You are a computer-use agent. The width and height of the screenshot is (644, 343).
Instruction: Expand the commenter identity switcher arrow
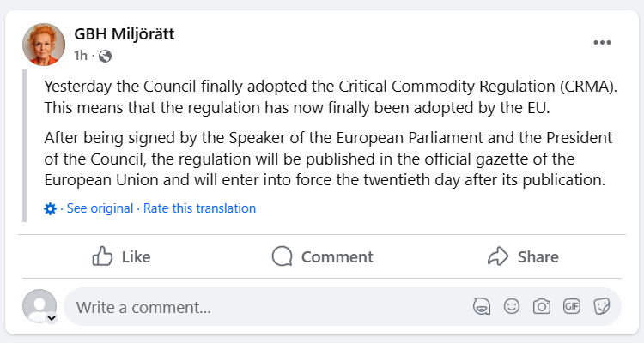click(52, 318)
